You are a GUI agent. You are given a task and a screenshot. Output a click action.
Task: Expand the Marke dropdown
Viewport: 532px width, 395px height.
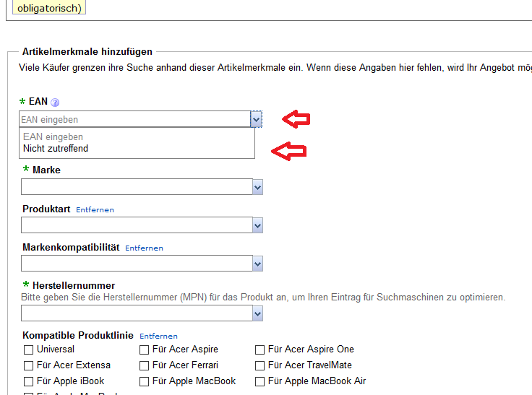point(257,188)
